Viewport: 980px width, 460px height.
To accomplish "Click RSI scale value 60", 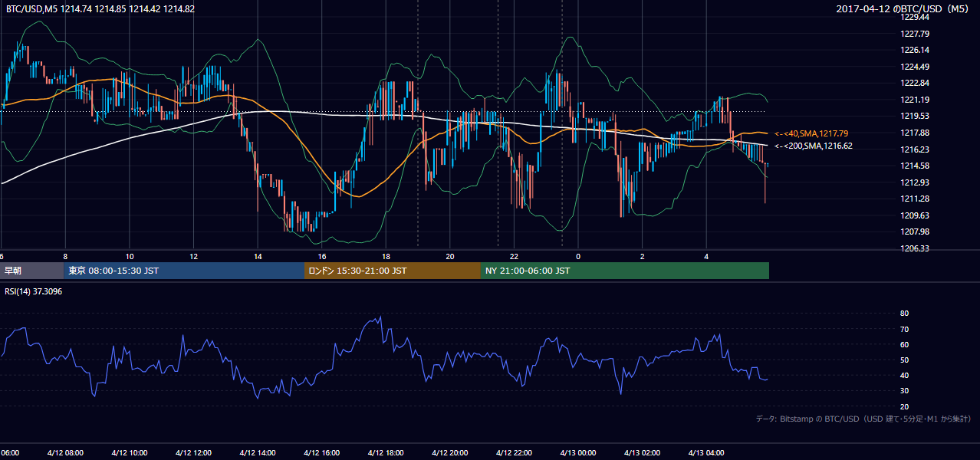I will 904,344.
